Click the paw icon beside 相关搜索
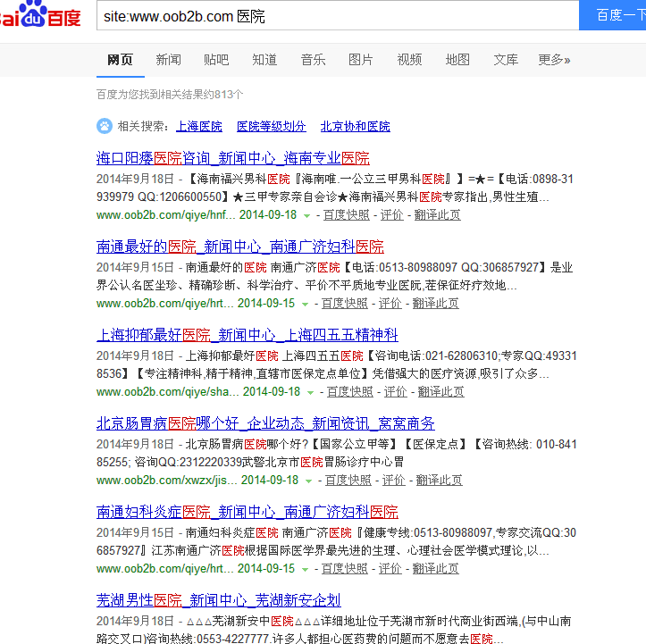Screen dimensions: 646x644 (x=105, y=126)
